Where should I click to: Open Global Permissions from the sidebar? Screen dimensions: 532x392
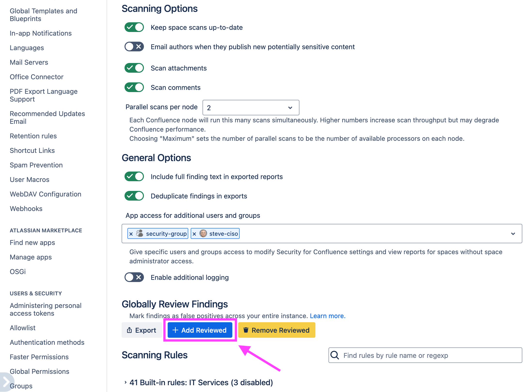click(x=39, y=371)
